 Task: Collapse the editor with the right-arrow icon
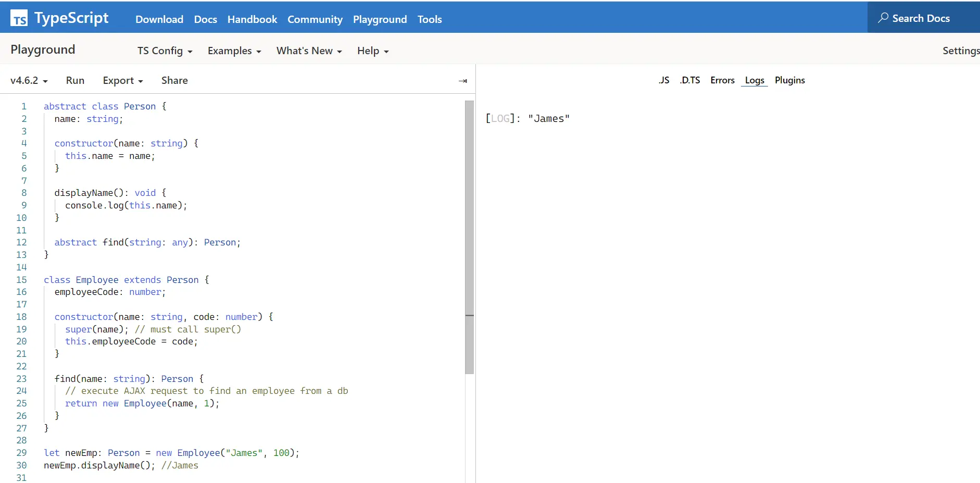[463, 80]
